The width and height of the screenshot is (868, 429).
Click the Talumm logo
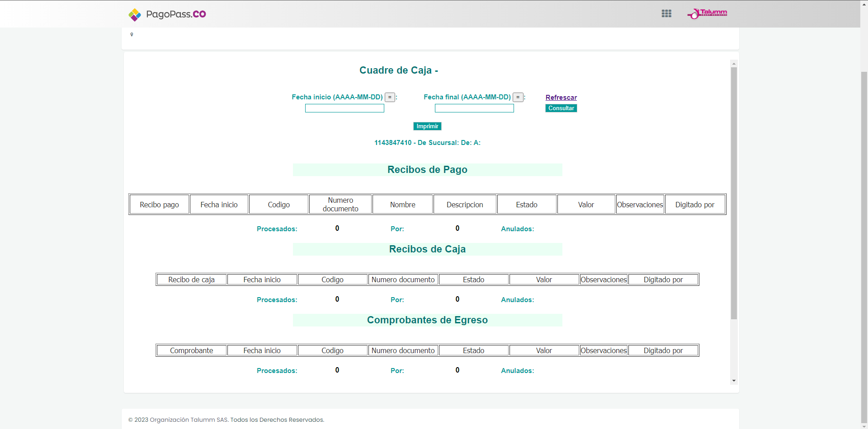coord(708,14)
